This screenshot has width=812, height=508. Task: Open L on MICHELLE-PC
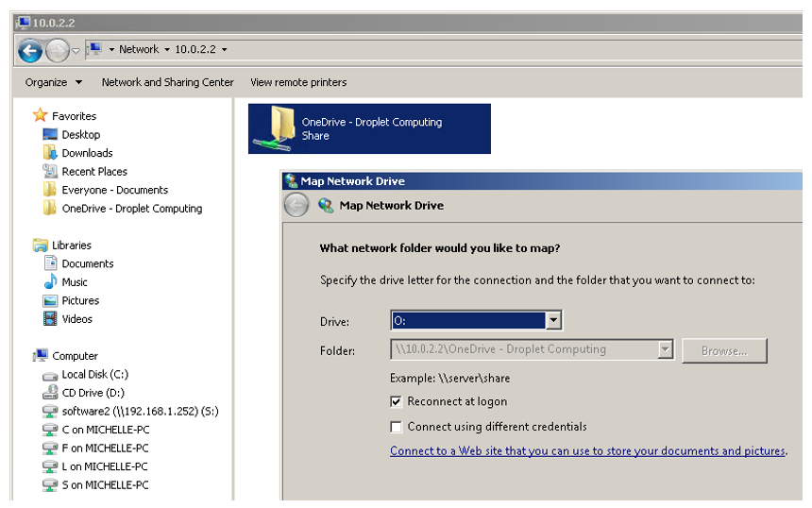[105, 467]
